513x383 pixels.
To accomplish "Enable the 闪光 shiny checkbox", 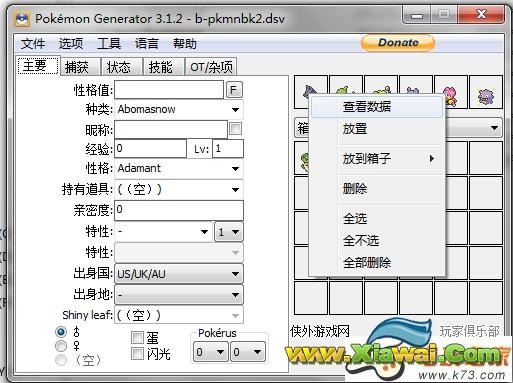I will tap(137, 354).
